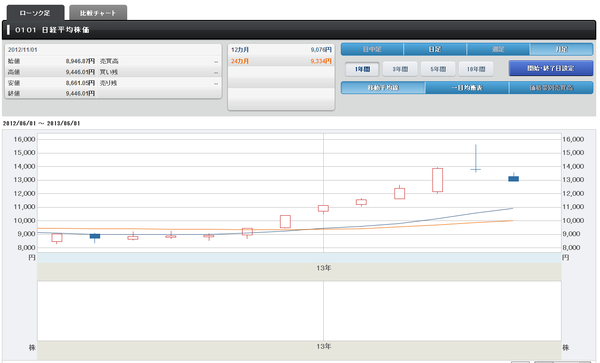The width and height of the screenshot is (600, 363).
Task: Set chart range to 3年間
Action: tap(400, 69)
